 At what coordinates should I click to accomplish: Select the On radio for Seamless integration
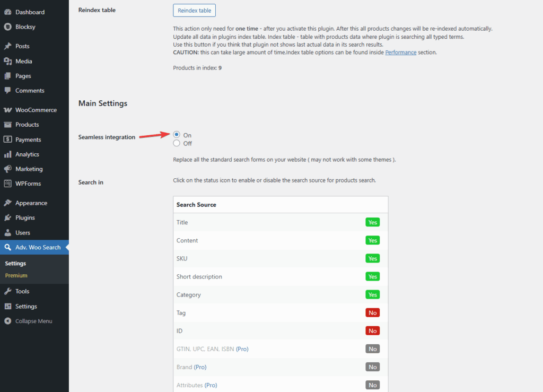click(176, 134)
